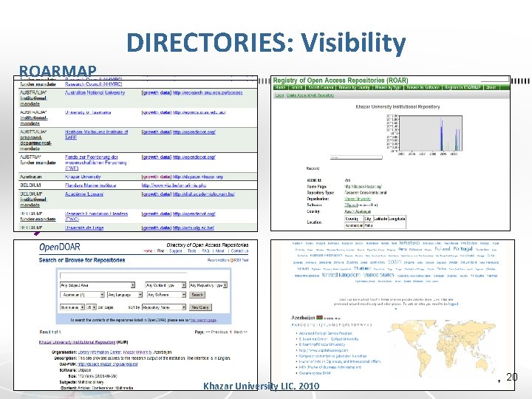Image resolution: width=532 pixels, height=399 pixels.
Task: Click the ROAR deposit activity chart
Action: pyautogui.click(x=426, y=134)
